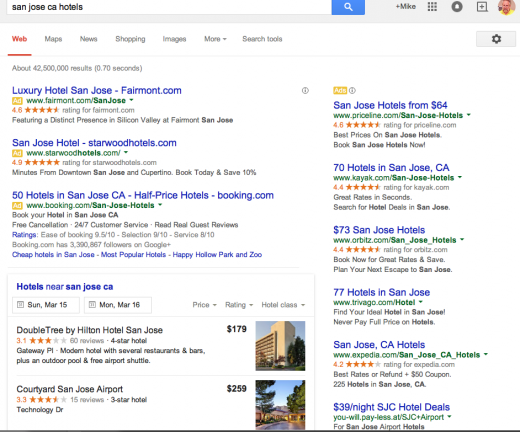Viewport: 520px width, 432px height.
Task: Expand dropdown arrow next to starwoodhotels.com URL
Action: pyautogui.click(x=126, y=152)
